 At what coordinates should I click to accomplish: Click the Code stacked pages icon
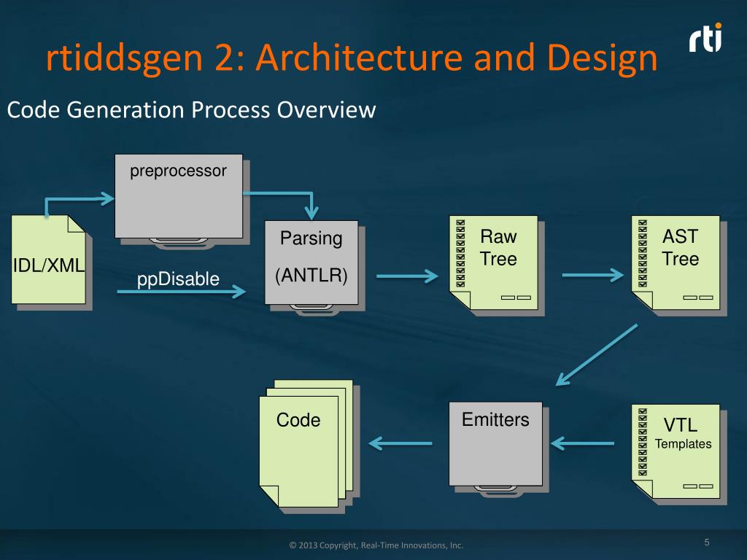tap(306, 443)
